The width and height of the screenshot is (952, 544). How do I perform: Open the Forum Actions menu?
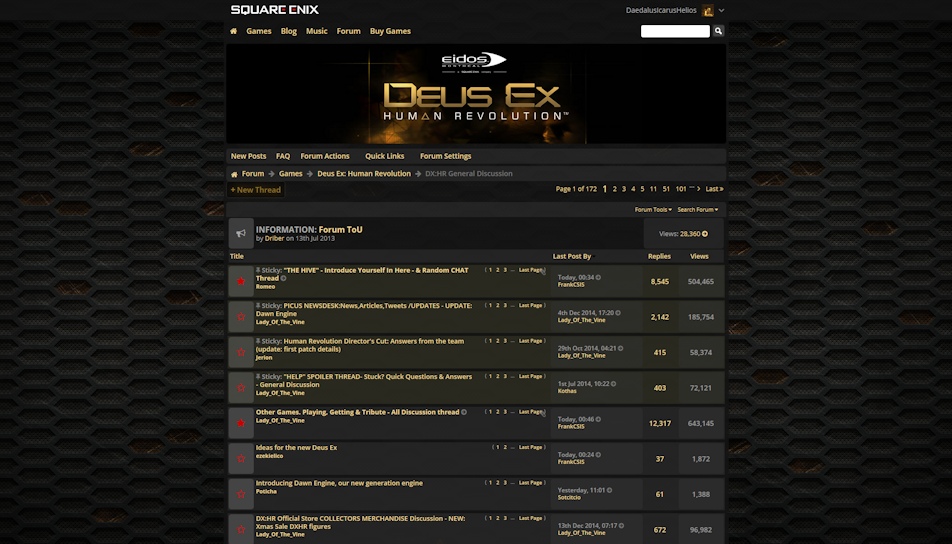325,156
